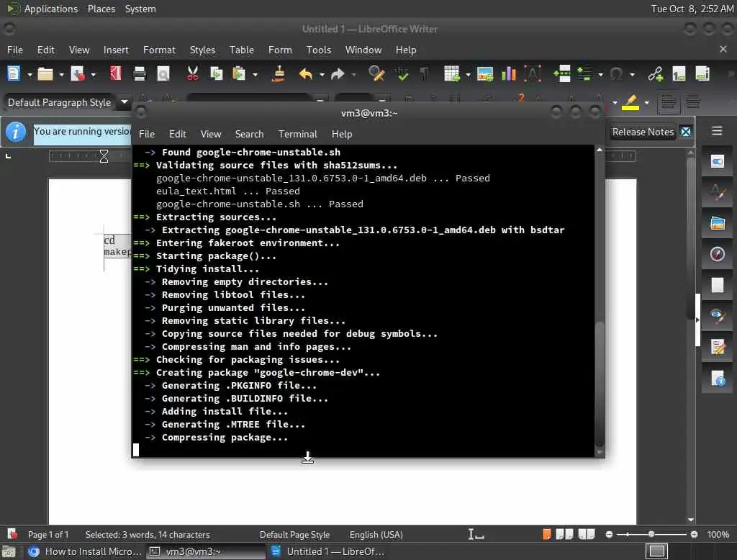Click the Insert Special Character omega icon
Viewport: 737px width, 560px height.
click(616, 74)
